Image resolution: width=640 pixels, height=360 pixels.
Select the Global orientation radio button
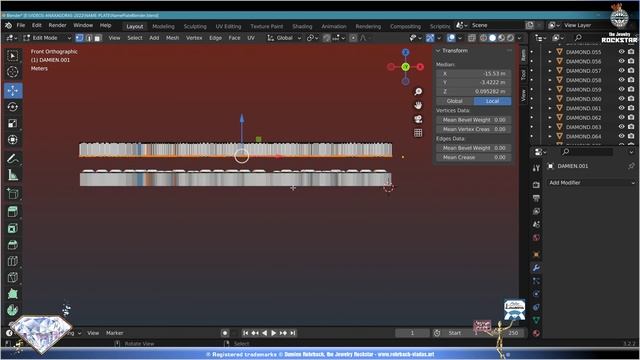click(455, 101)
